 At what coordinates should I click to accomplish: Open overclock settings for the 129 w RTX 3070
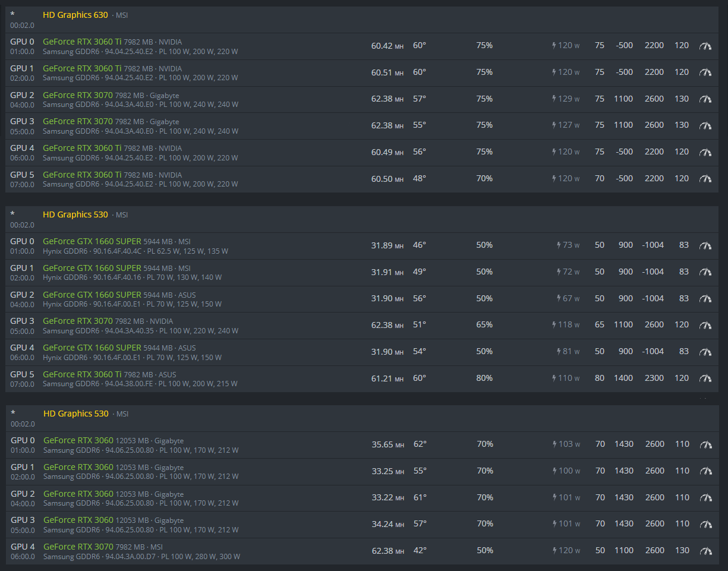(705, 99)
